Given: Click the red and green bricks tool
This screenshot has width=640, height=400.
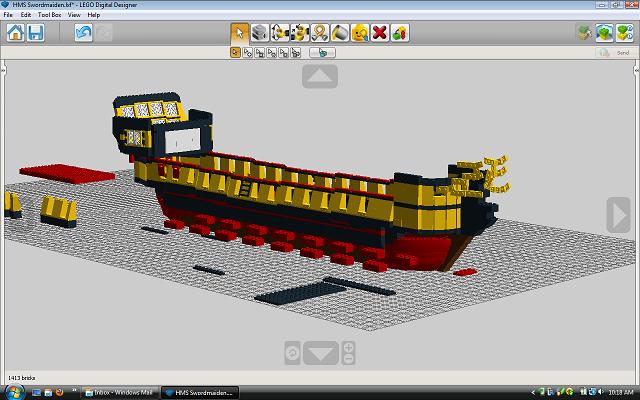Looking at the screenshot, I should 400,33.
